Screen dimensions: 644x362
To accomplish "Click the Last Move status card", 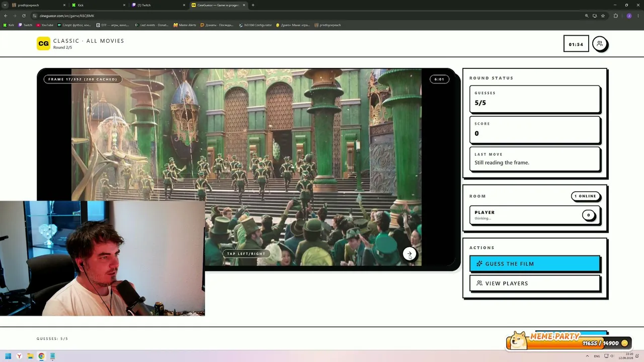I will tap(534, 158).
